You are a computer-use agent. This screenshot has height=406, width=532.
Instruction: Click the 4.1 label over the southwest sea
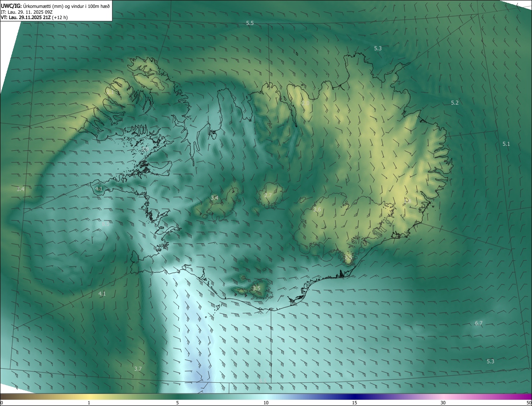(102, 293)
